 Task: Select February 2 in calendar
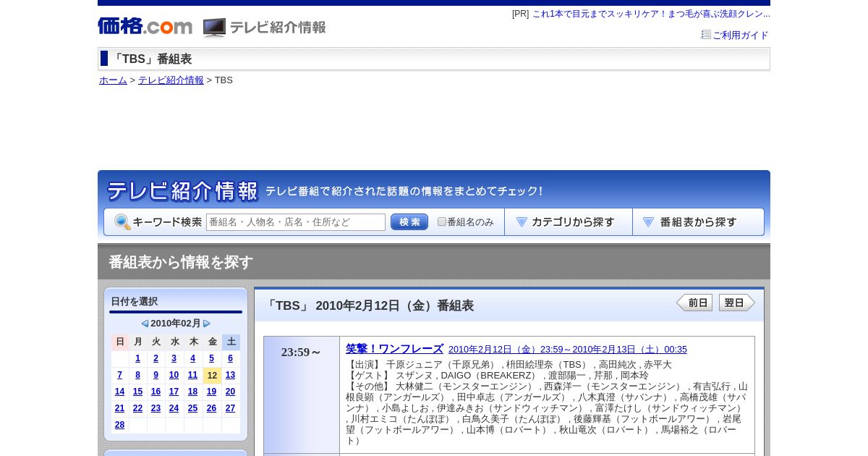pos(156,358)
